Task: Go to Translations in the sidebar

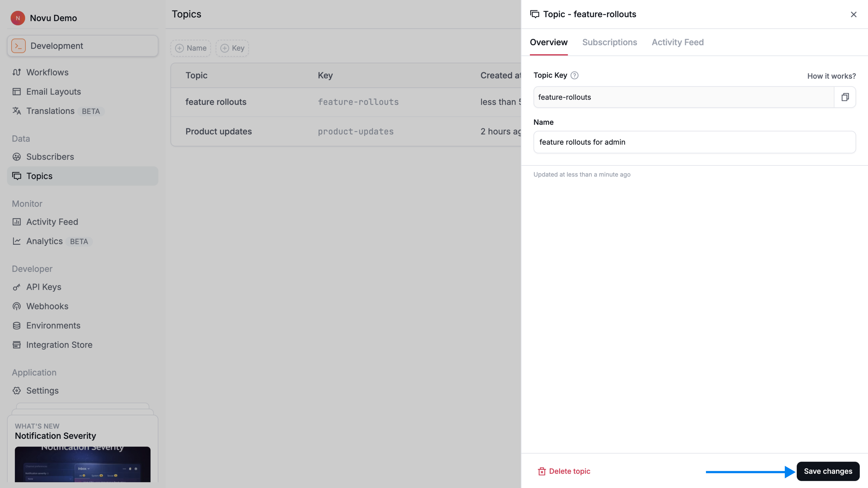Action: point(50,111)
